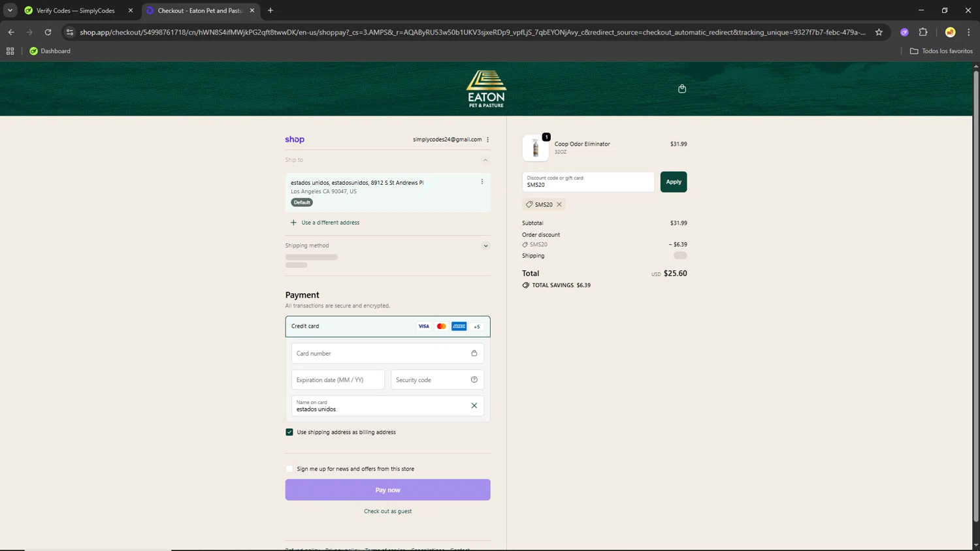Click the purple extension icon

pos(904,32)
